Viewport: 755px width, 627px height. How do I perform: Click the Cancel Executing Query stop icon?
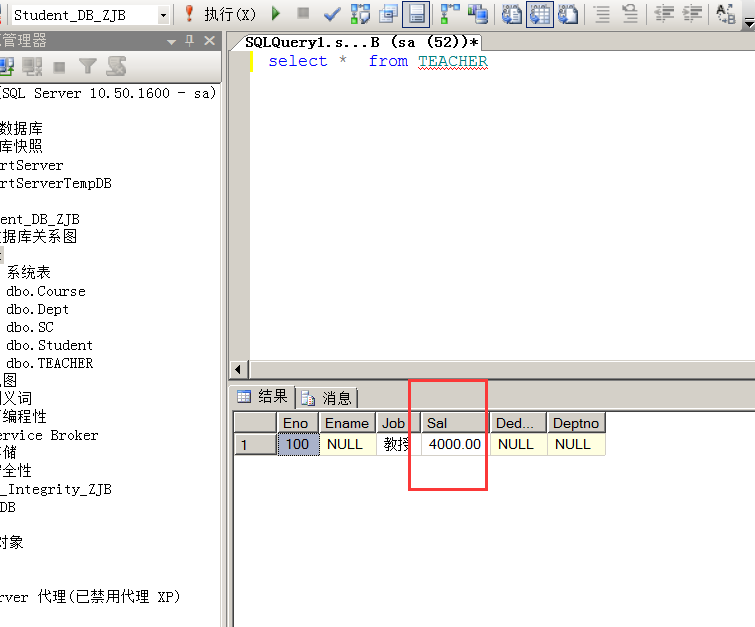[303, 13]
